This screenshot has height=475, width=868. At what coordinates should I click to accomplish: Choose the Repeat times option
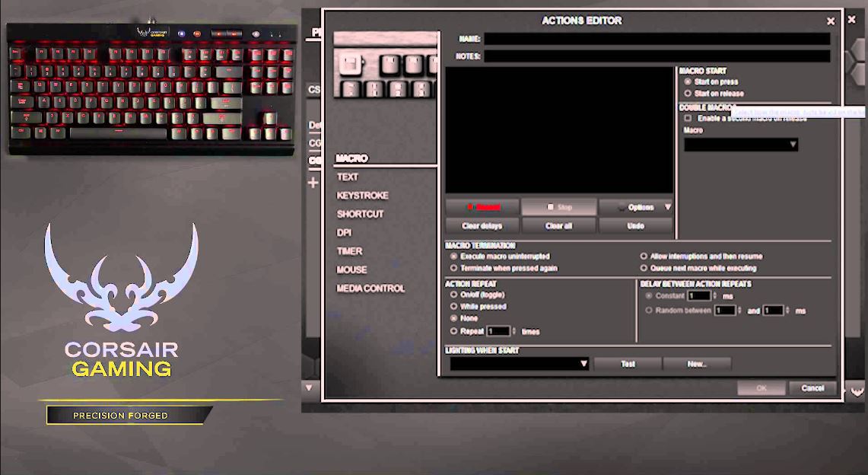pyautogui.click(x=454, y=331)
